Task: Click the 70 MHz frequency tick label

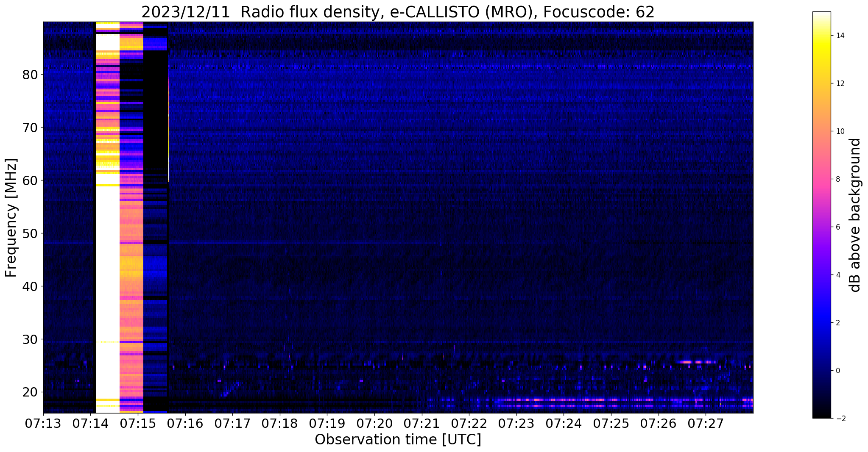Action: [30, 128]
